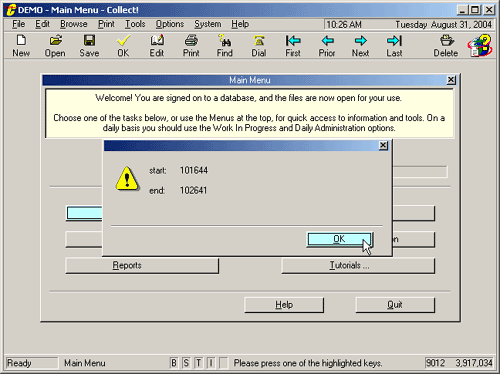The height and width of the screenshot is (374, 500).
Task: Click the Find binoculars toolbar icon
Action: tap(225, 41)
